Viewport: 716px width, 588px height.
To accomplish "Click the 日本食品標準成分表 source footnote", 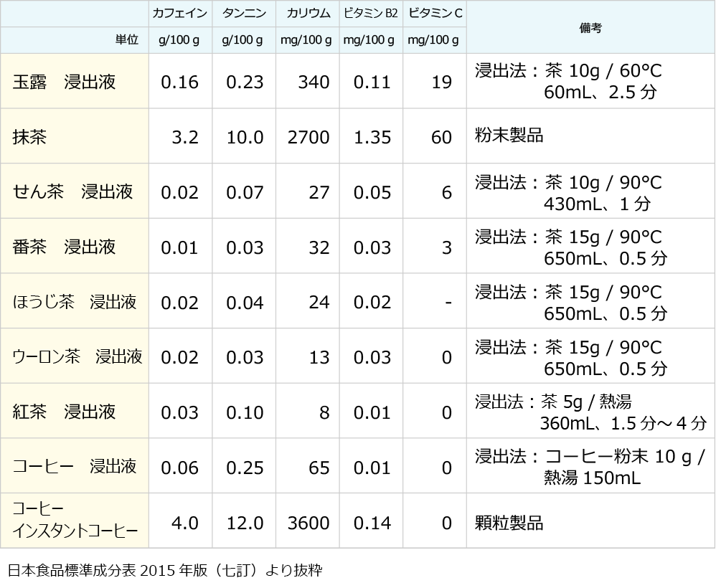I will pyautogui.click(x=165, y=571).
